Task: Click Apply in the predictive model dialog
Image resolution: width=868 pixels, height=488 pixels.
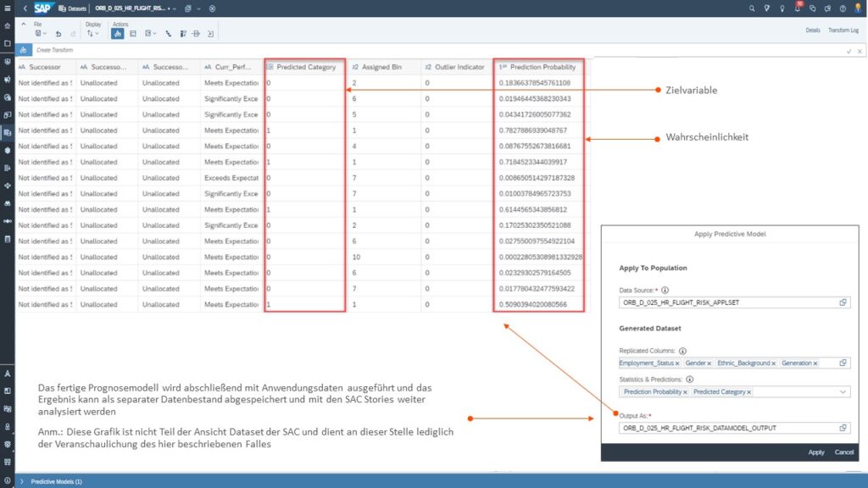Action: [x=815, y=452]
